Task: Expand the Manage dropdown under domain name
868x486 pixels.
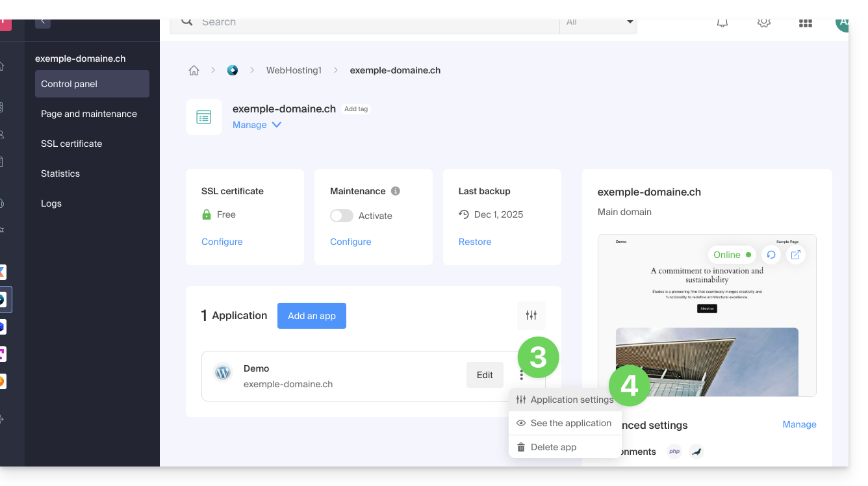Action: 257,125
